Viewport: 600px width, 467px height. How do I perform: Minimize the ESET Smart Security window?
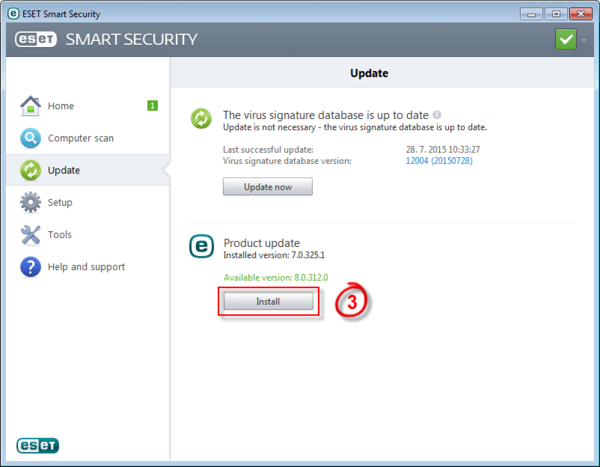click(x=531, y=14)
